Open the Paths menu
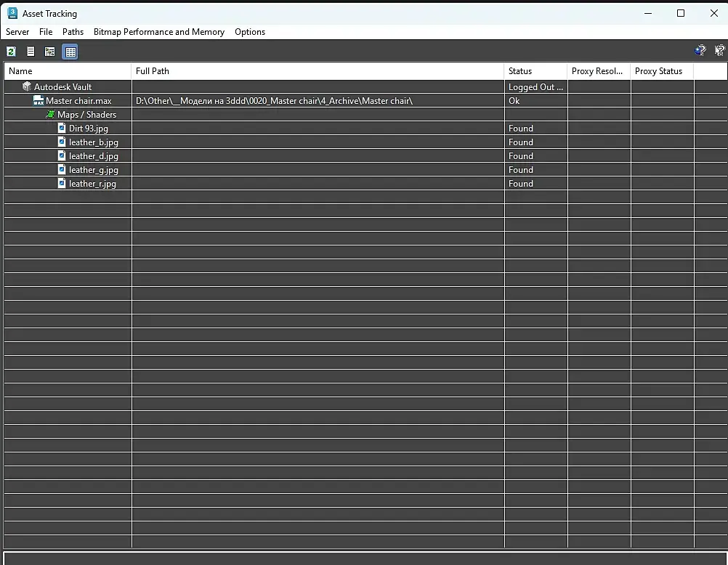 73,31
